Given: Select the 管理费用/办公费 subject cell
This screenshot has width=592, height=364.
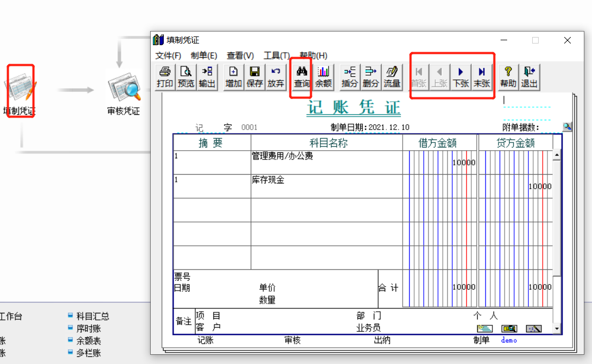Looking at the screenshot, I should point(326,162).
